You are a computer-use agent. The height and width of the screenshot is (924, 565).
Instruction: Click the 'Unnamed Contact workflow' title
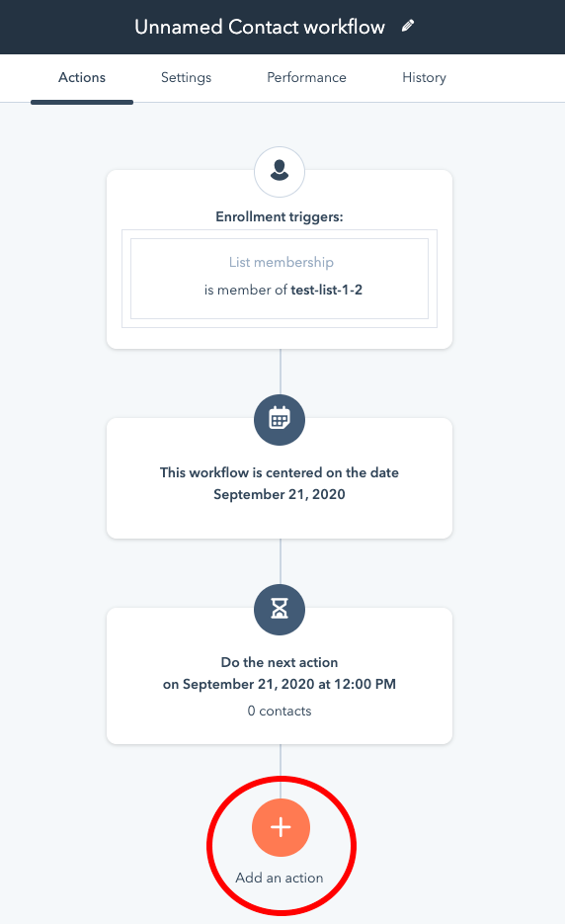(x=260, y=27)
